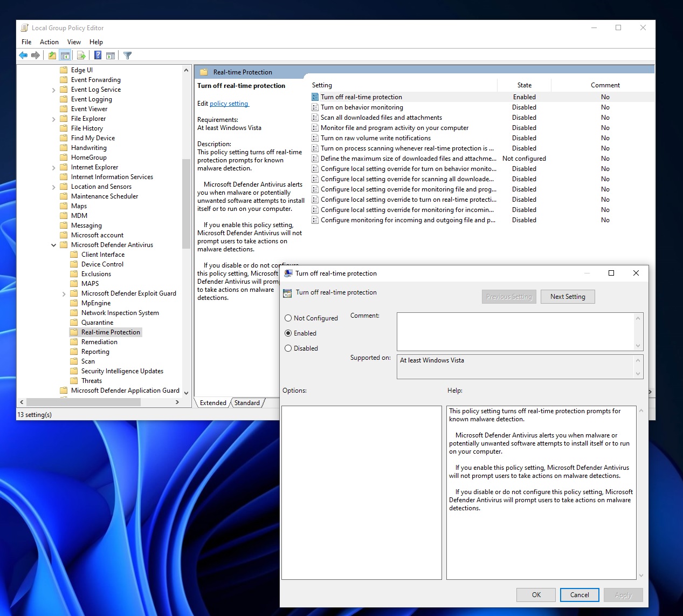Click the Filter funnel icon in the toolbar
683x616 pixels.
[x=128, y=55]
